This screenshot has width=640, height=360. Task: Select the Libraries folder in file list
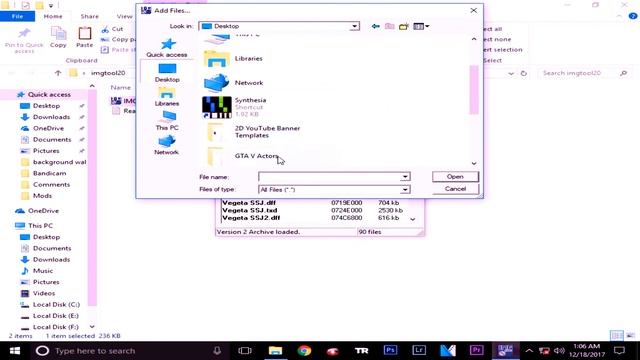(233, 58)
